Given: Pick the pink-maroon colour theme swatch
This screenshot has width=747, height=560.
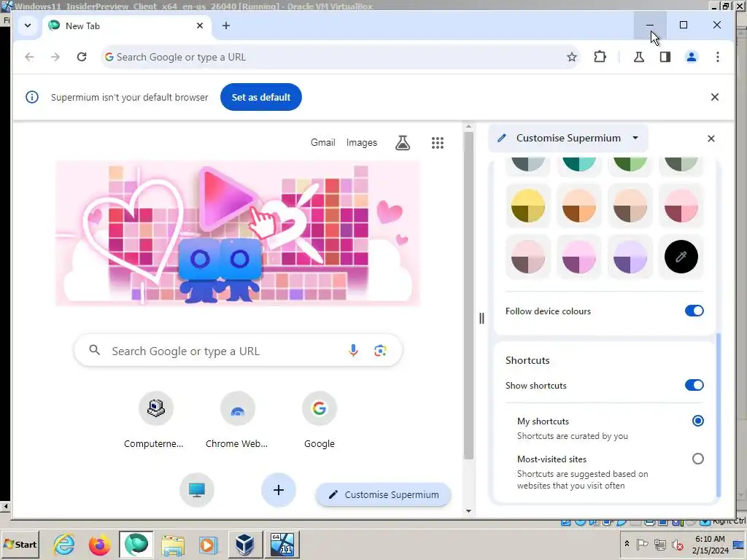Looking at the screenshot, I should (681, 206).
